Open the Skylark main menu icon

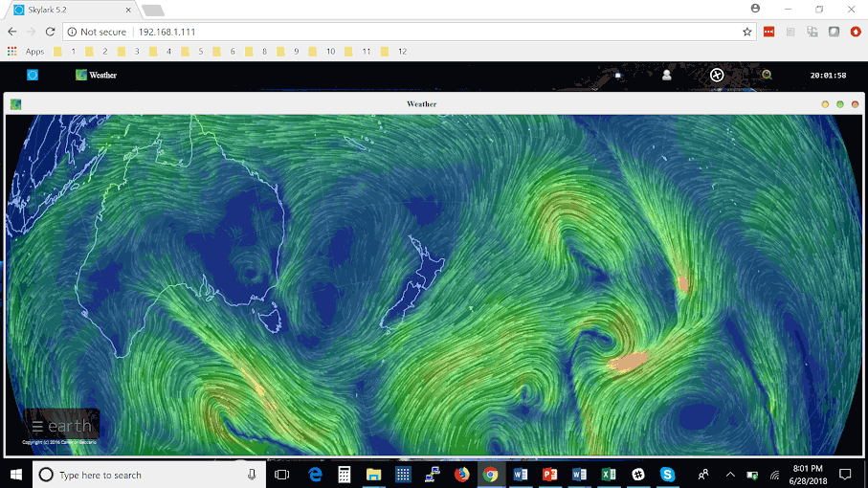[x=33, y=75]
